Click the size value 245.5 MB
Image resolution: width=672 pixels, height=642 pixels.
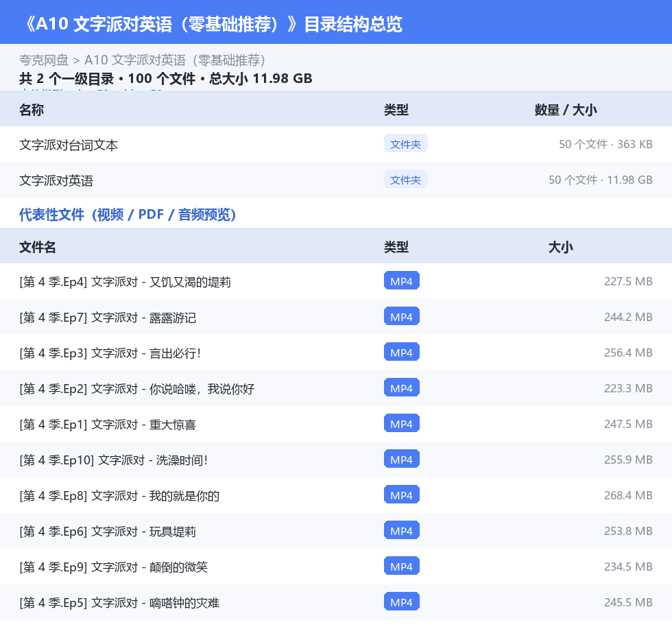(628, 602)
